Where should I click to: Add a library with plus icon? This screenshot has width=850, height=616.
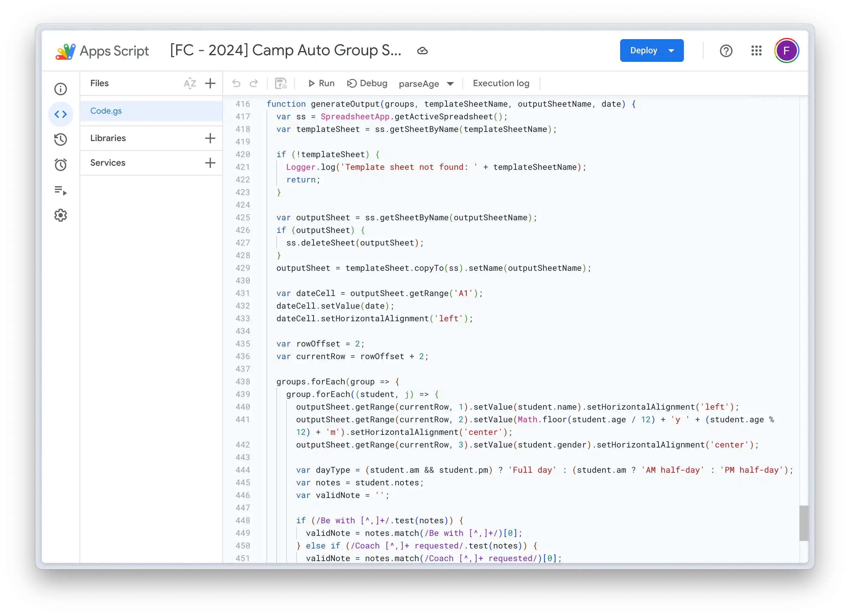click(210, 138)
